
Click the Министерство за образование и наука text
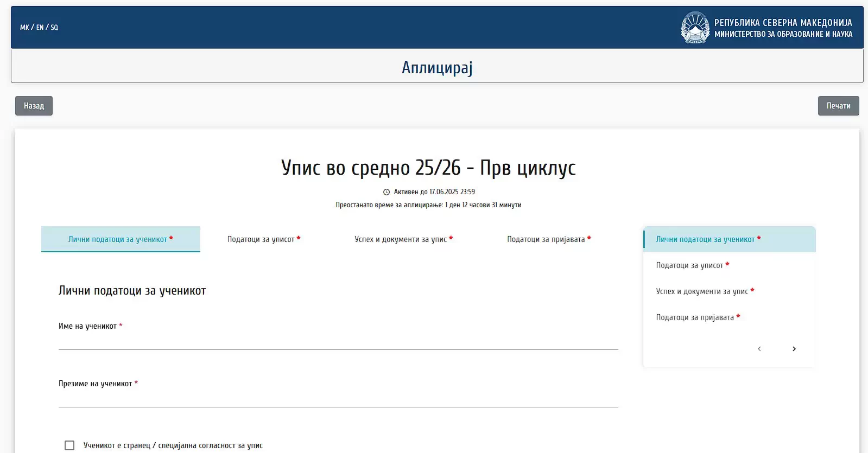point(783,34)
